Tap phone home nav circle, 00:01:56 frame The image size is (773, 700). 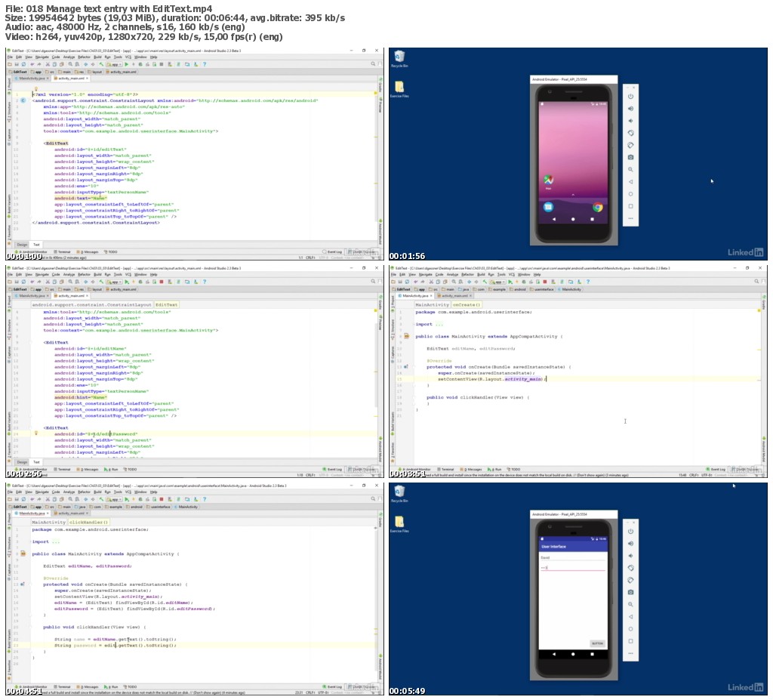(573, 219)
